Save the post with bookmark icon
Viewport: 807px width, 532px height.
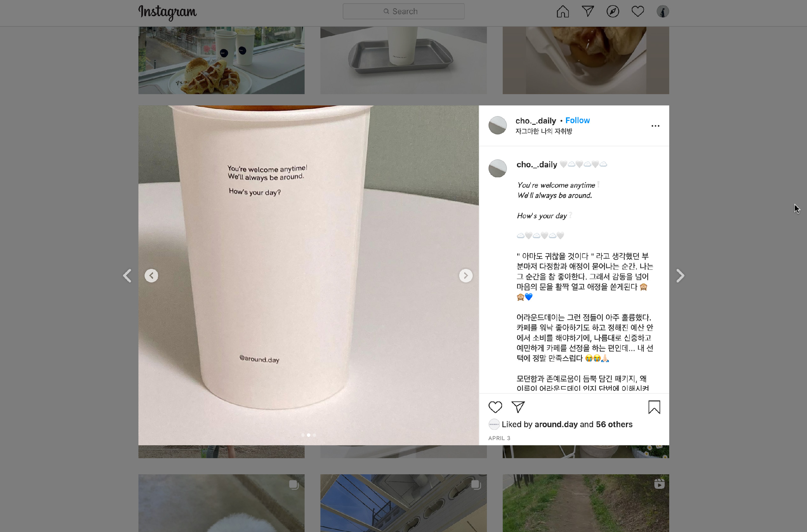pyautogui.click(x=654, y=407)
